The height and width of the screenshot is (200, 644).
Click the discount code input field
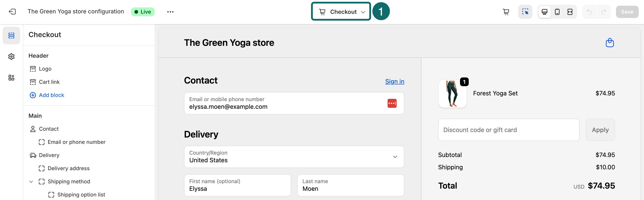[508, 130]
